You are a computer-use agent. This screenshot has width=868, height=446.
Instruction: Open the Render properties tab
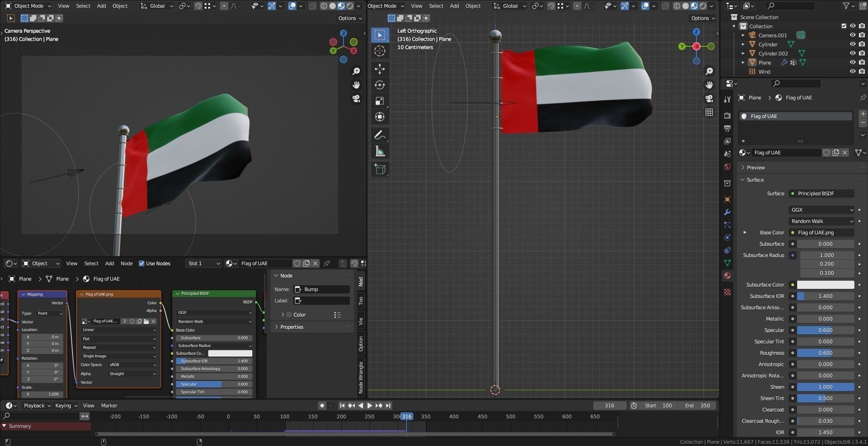coord(727,115)
